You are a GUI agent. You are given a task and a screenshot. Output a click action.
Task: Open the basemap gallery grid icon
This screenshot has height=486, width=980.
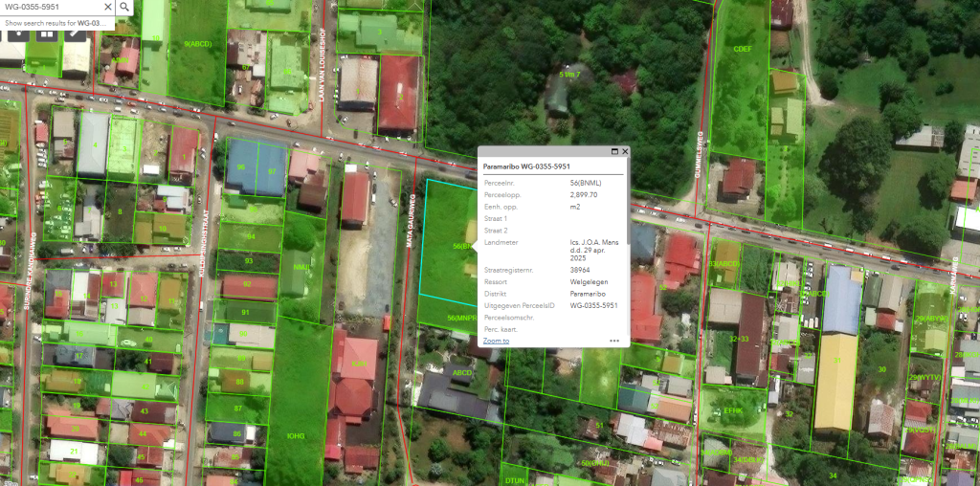point(45,34)
